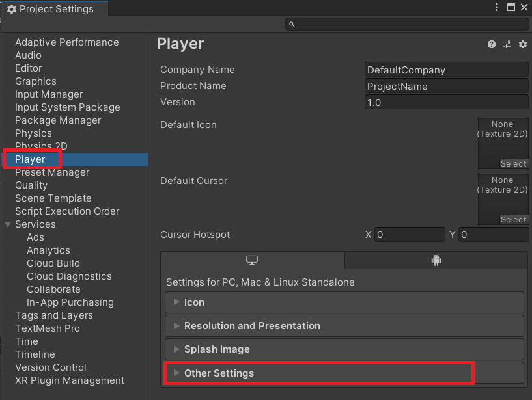Edit the Version field
This screenshot has width=532, height=400.
pos(447,102)
